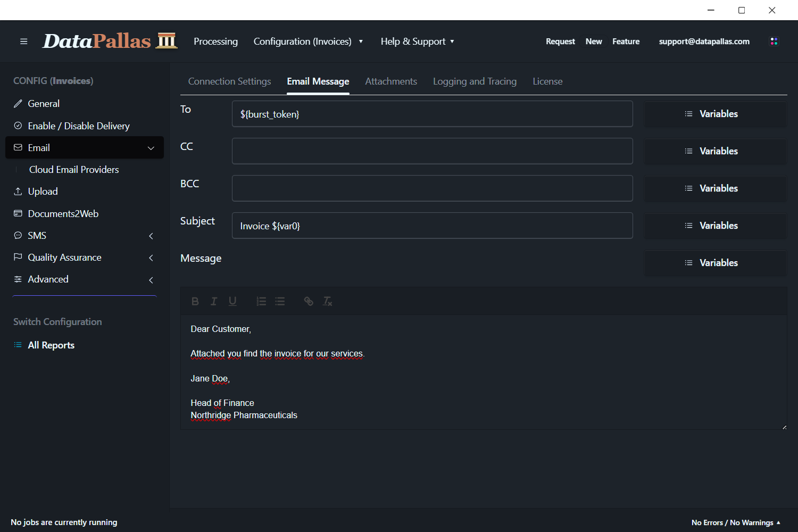Expand the Advanced sidebar section chevron
This screenshot has height=532, width=798.
[151, 280]
